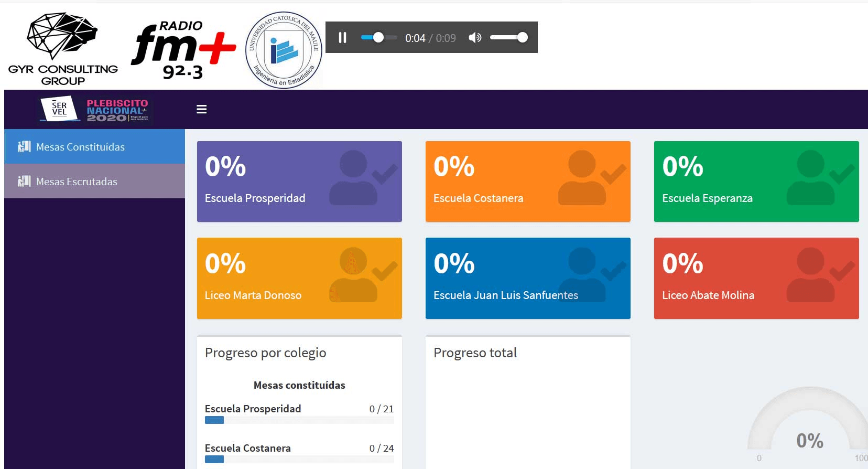Adjust the audio volume slider
This screenshot has height=469, width=868.
[508, 38]
